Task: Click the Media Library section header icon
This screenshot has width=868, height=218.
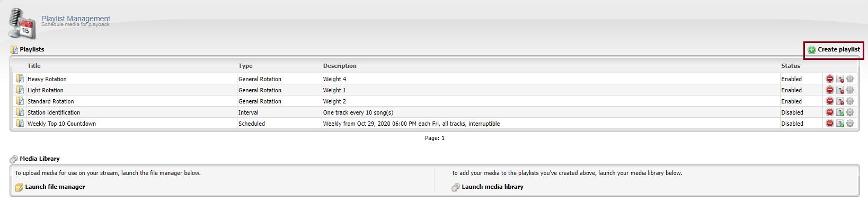Action: point(14,159)
